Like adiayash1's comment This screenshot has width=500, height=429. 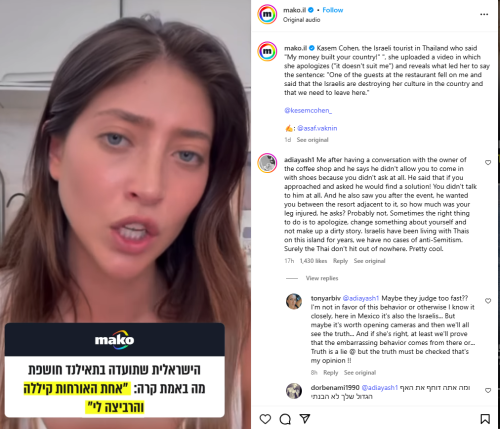pyautogui.click(x=488, y=162)
